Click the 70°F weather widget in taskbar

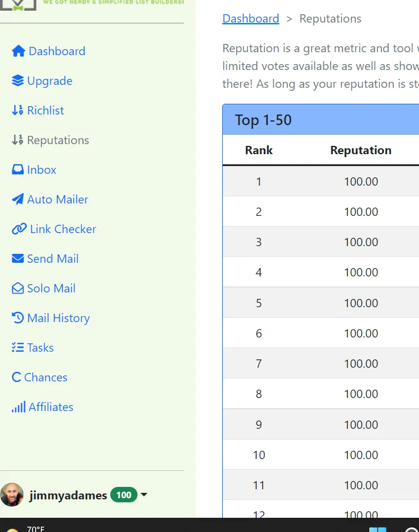[x=25, y=528]
